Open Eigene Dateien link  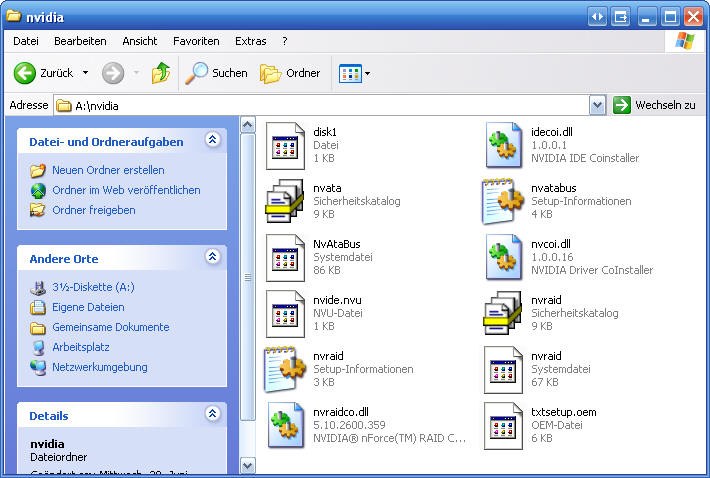click(x=88, y=307)
